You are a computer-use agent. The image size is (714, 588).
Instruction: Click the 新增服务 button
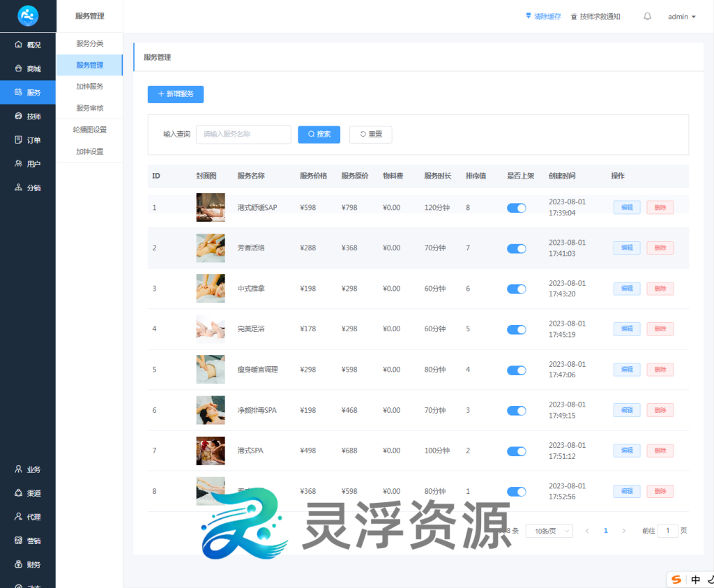click(175, 94)
